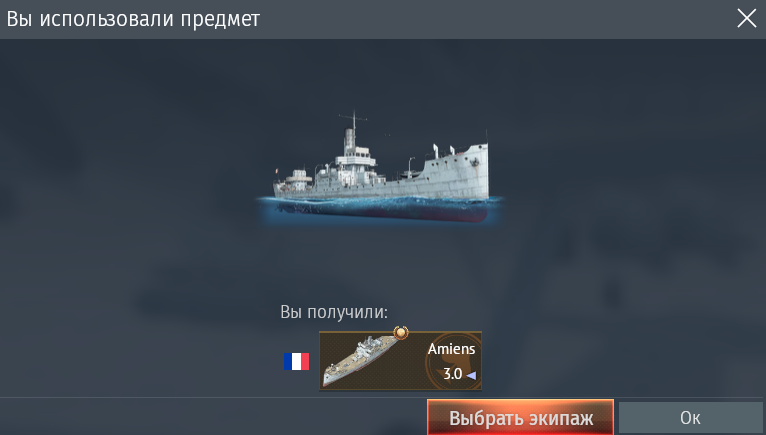The image size is (766, 435).
Task: Click the small ship icon inside Amiens card
Action: click(360, 360)
